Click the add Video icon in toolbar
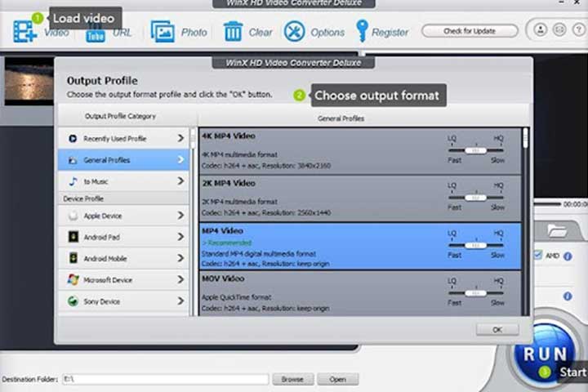This screenshot has width=588, height=392. tap(24, 32)
